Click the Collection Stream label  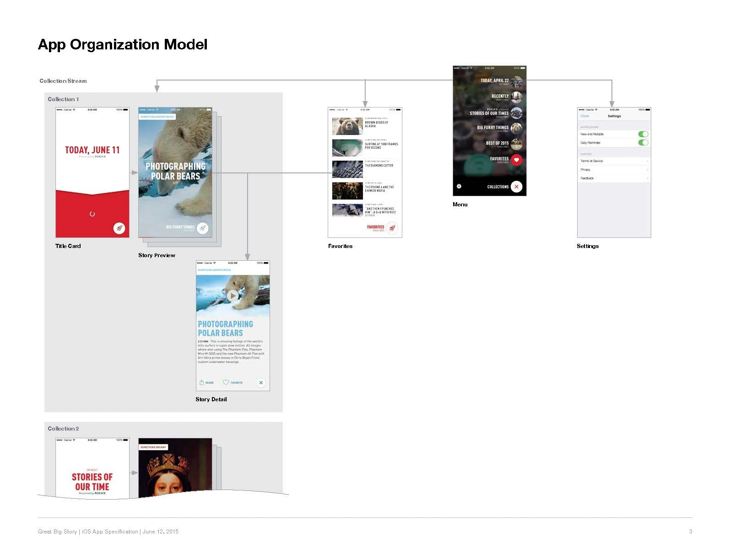pyautogui.click(x=63, y=81)
